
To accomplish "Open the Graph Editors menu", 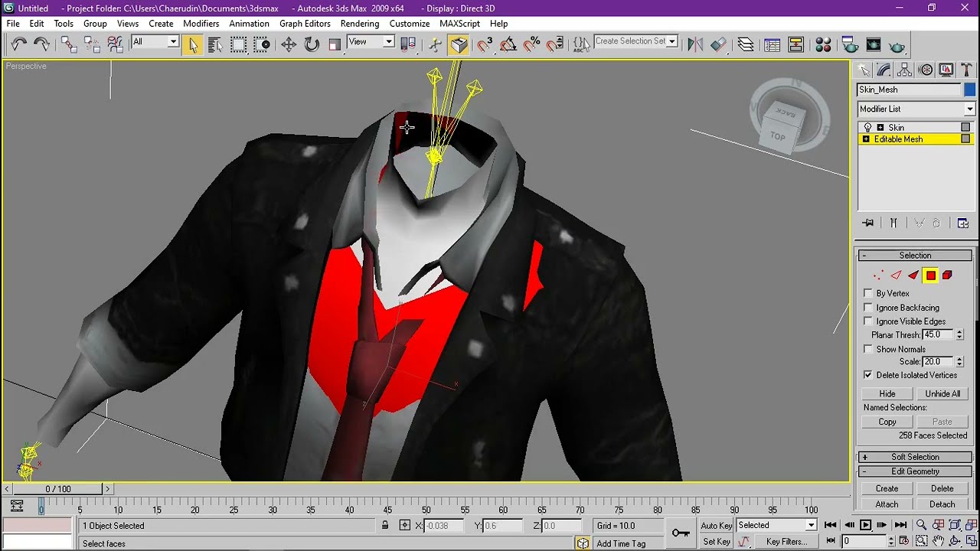I will tap(305, 24).
